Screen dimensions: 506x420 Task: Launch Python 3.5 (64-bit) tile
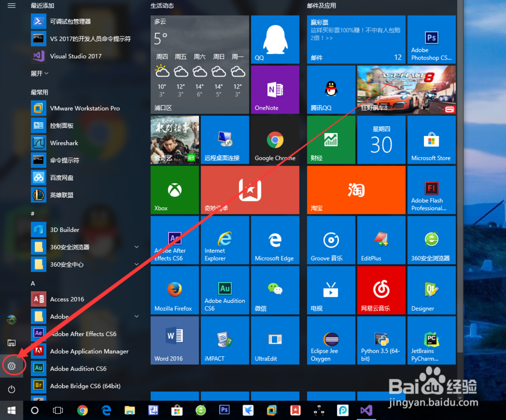[x=381, y=340]
